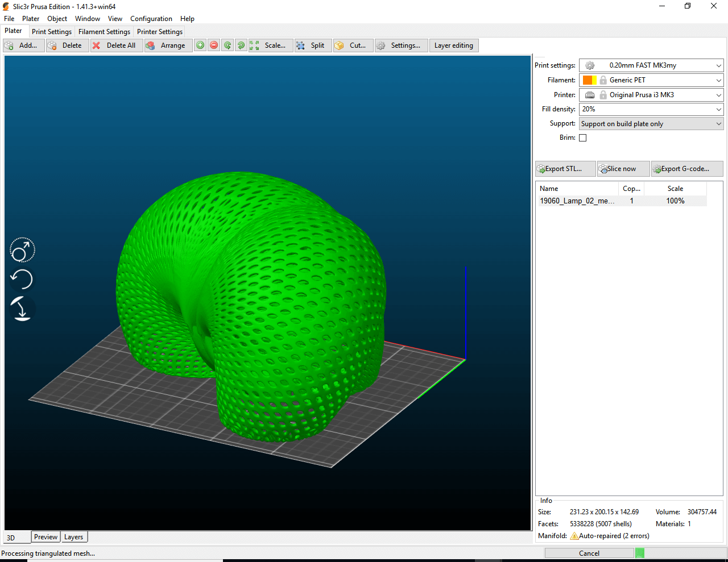Screen dimensions: 728x562
Task: Select the Rotate gizmo in the 3D view
Action: tap(22, 280)
